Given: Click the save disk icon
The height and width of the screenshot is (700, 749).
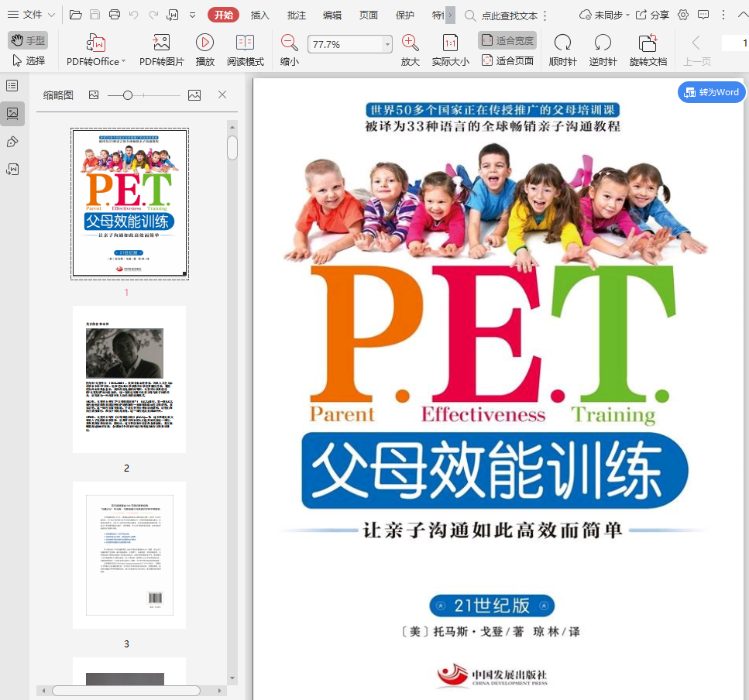Looking at the screenshot, I should [95, 15].
